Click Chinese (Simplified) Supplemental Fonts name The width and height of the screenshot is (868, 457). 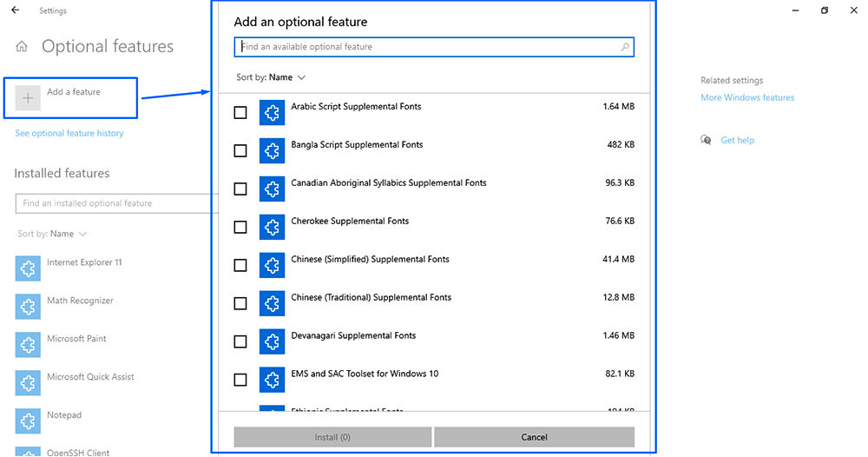[370, 259]
